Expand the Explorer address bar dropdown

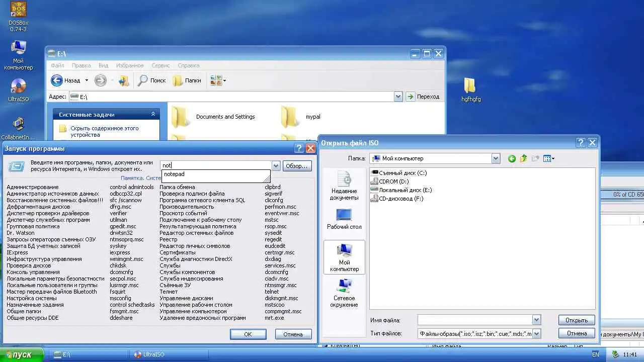tap(398, 97)
